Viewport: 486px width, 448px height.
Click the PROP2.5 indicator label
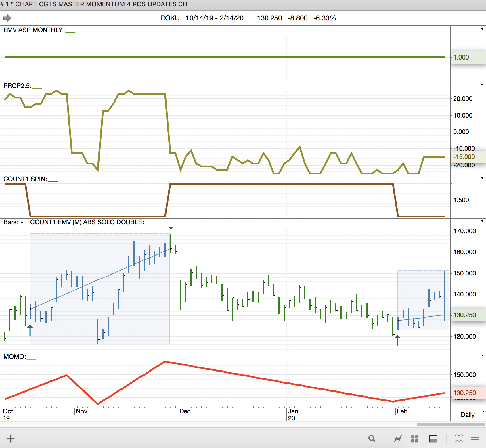pos(17,86)
